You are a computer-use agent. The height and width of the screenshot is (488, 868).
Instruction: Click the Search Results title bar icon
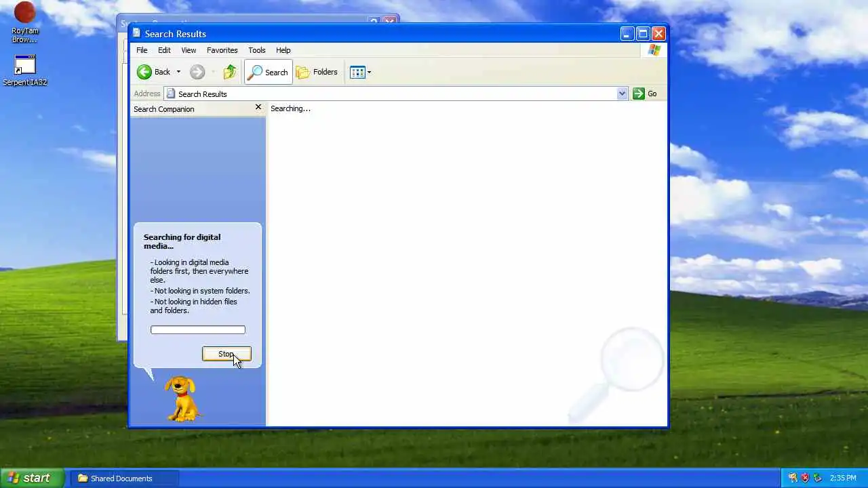(136, 33)
